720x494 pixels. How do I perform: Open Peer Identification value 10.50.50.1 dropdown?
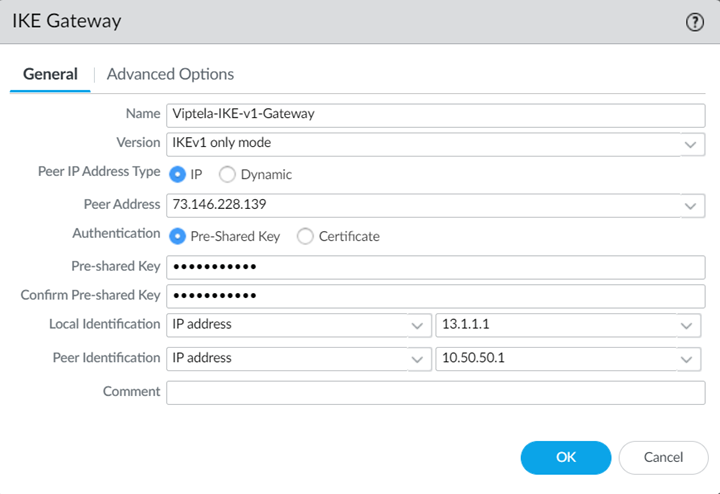(x=686, y=359)
